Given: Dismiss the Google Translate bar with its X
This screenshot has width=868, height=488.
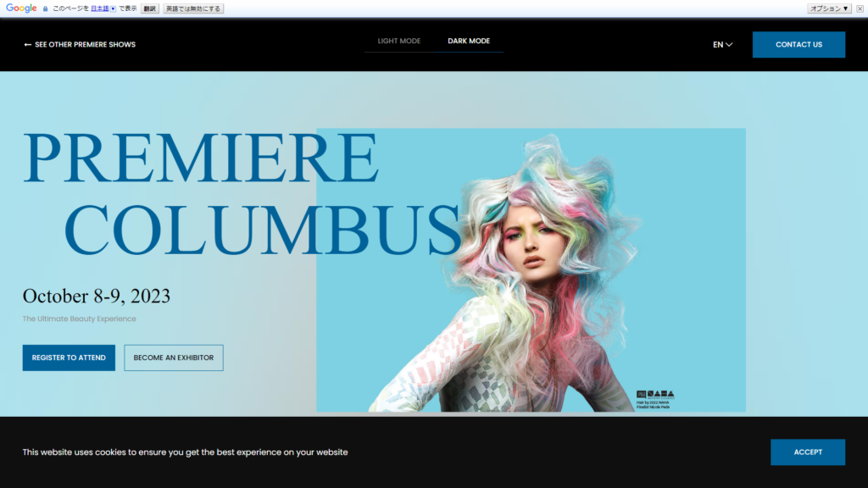Looking at the screenshot, I should click(861, 8).
